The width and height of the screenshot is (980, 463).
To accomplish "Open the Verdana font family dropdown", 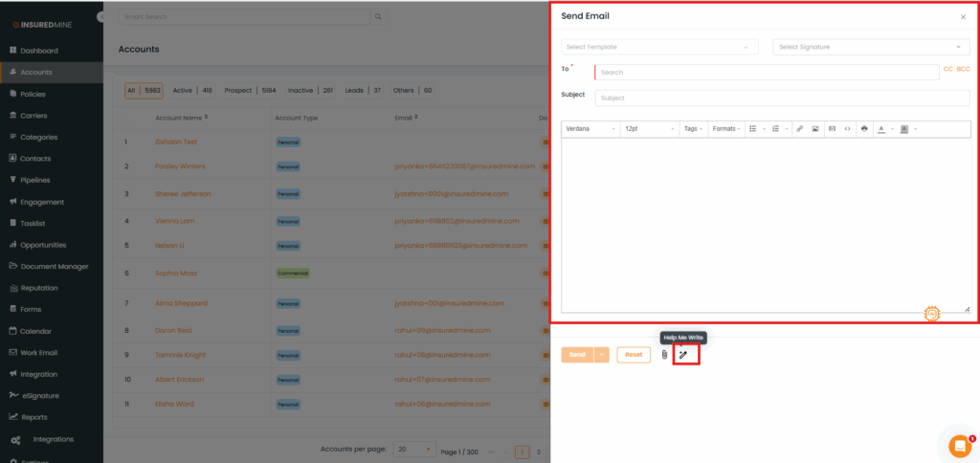I will [590, 128].
